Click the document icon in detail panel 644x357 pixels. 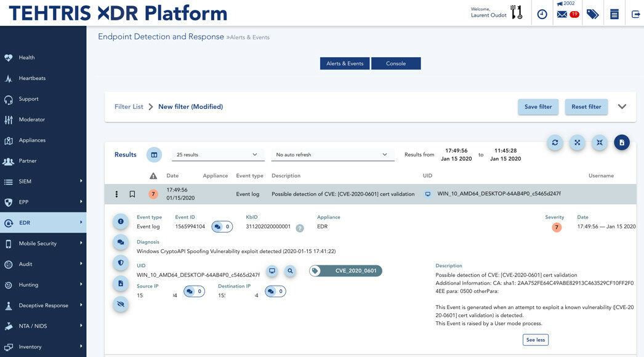[121, 284]
